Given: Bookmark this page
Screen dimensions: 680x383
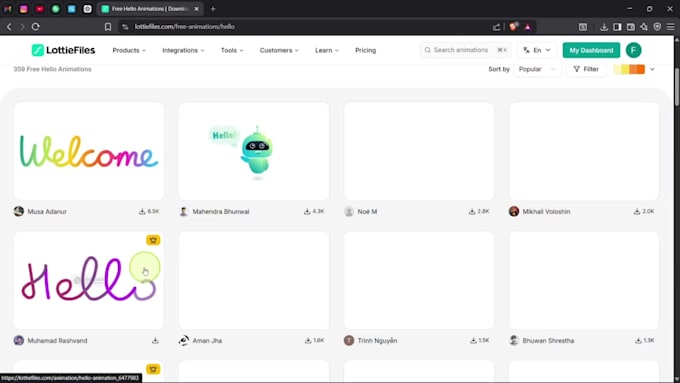Looking at the screenshot, I should [108, 27].
